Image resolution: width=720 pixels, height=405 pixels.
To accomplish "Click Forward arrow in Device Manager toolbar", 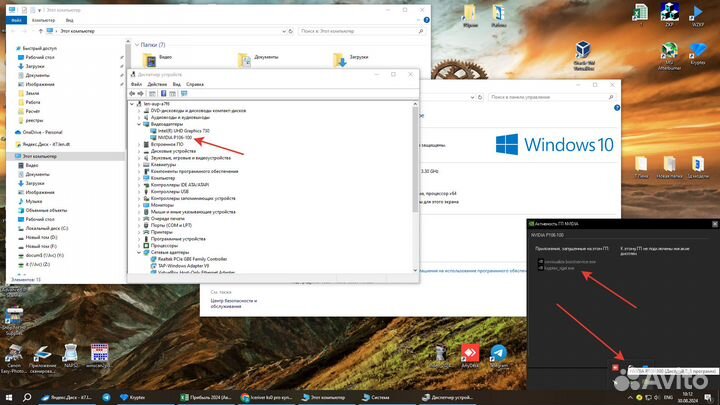I will pos(141,94).
